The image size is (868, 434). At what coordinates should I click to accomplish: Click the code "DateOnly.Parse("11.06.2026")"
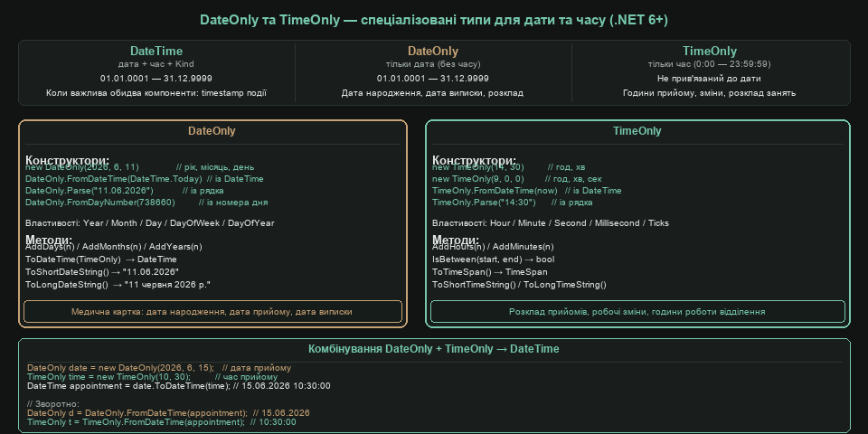[90, 191]
